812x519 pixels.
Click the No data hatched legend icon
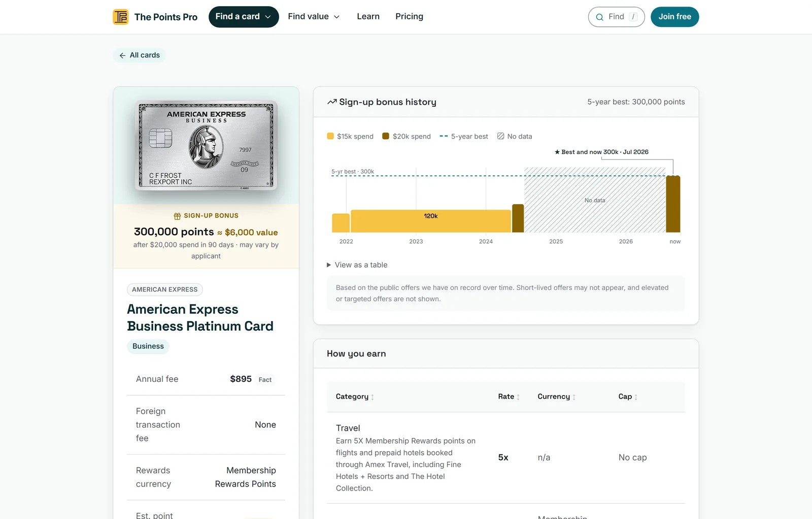tap(500, 136)
